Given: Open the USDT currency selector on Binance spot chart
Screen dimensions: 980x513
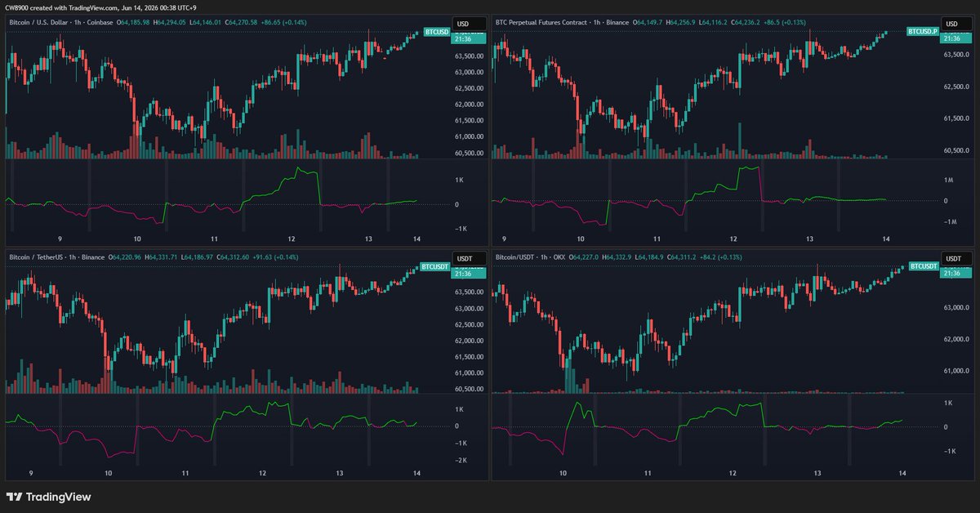Looking at the screenshot, I should [x=469, y=258].
